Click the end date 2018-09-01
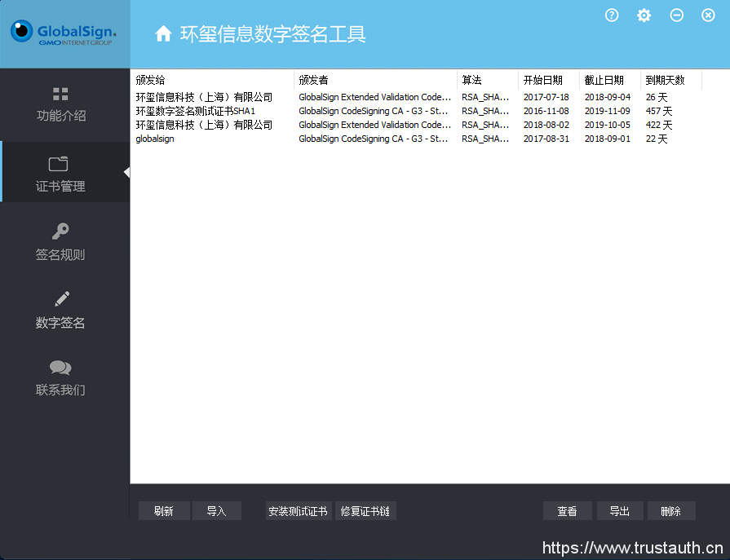This screenshot has height=560, width=730. coord(608,139)
